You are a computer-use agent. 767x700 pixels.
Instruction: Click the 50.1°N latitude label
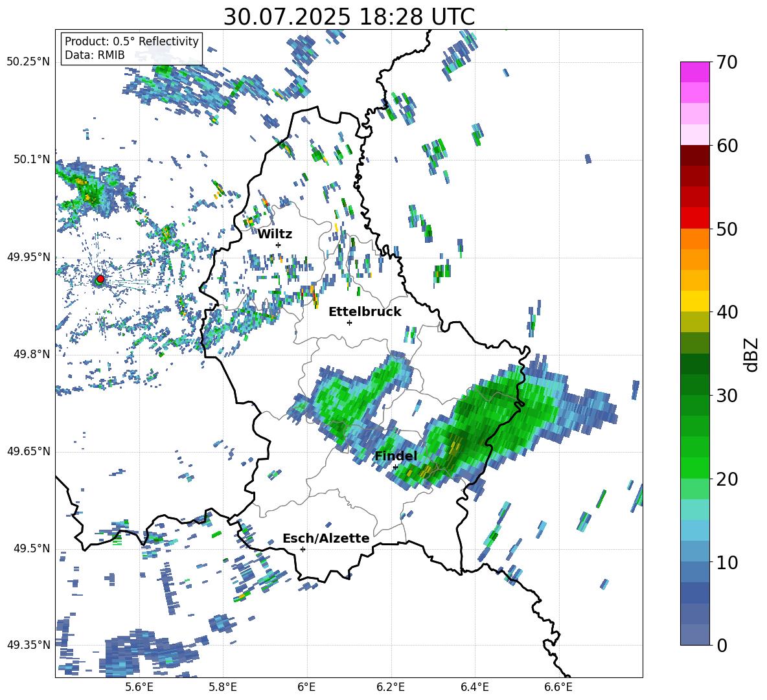[x=32, y=159]
